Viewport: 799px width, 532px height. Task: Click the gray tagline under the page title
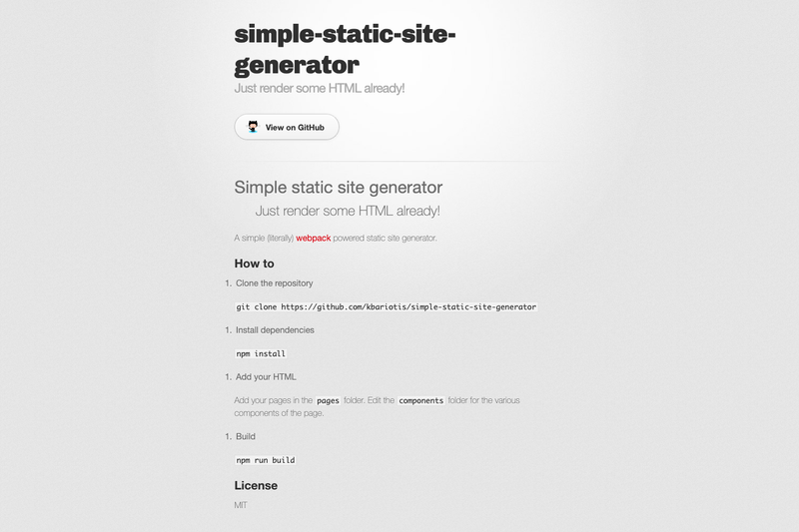[x=320, y=88]
